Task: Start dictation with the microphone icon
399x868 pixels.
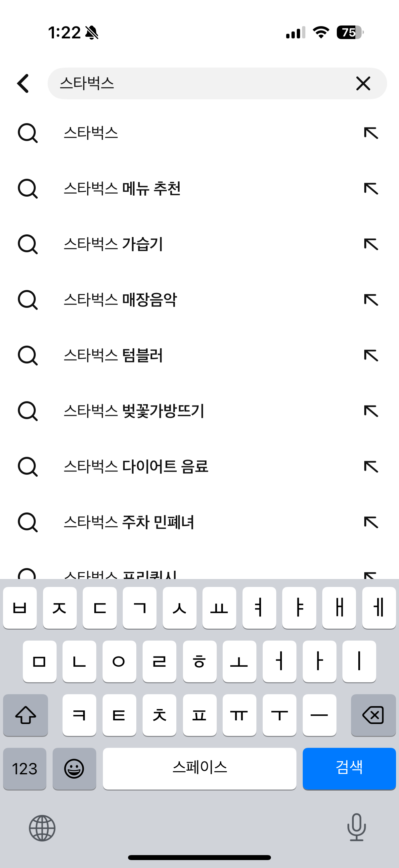Action: [x=357, y=827]
